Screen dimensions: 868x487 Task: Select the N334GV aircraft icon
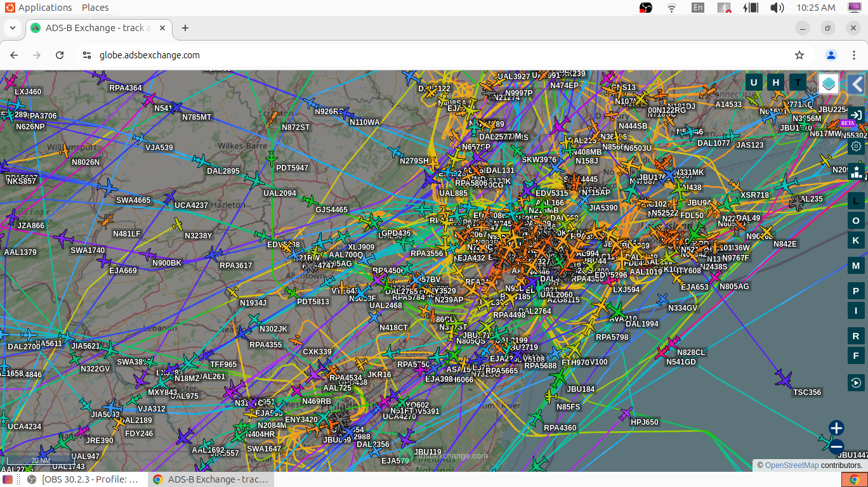pos(663,299)
